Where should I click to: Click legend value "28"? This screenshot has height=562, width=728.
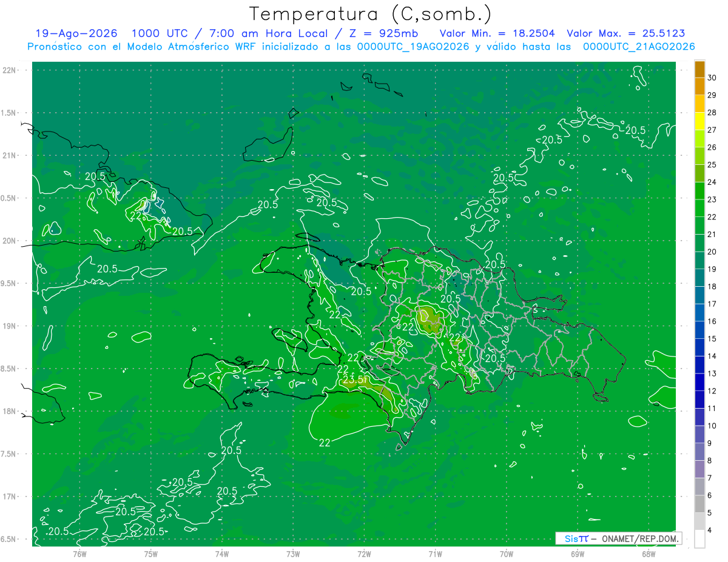(x=712, y=113)
